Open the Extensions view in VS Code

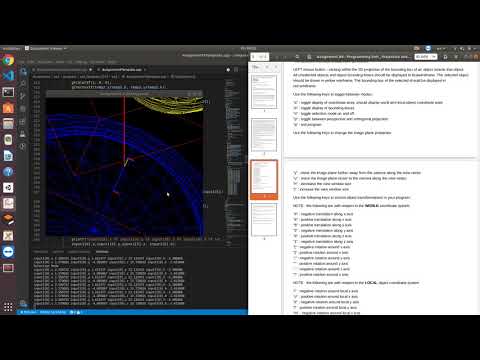(x=23, y=122)
